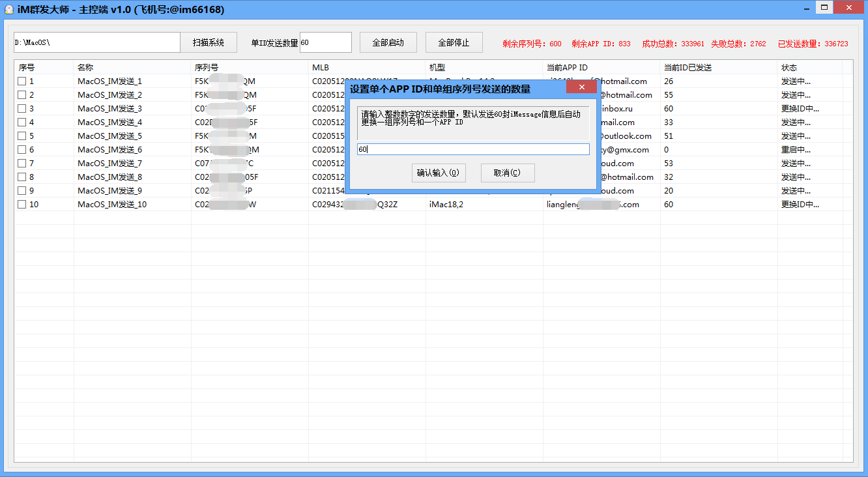This screenshot has width=868, height=477.
Task: Click the app icon in the title bar
Action: [9, 8]
